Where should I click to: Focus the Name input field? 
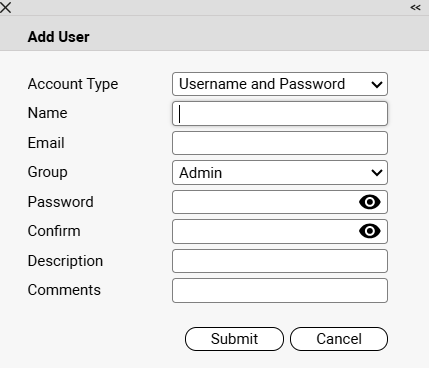[x=280, y=114]
